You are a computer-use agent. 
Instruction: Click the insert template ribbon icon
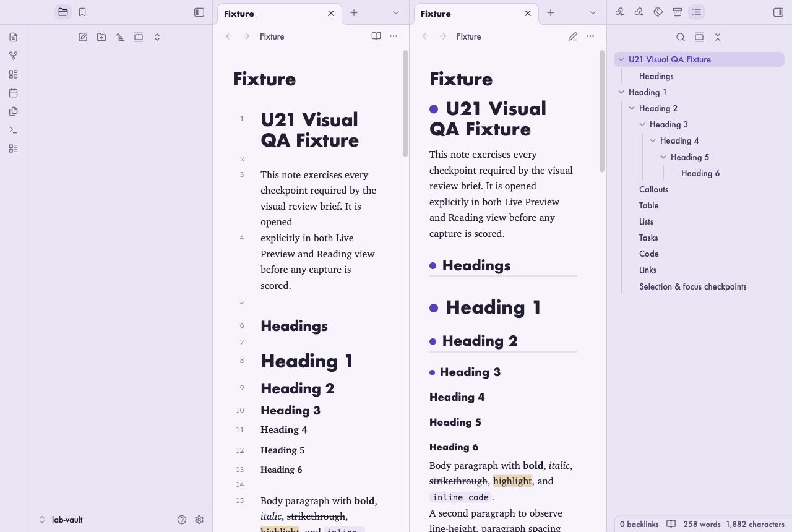tap(14, 111)
